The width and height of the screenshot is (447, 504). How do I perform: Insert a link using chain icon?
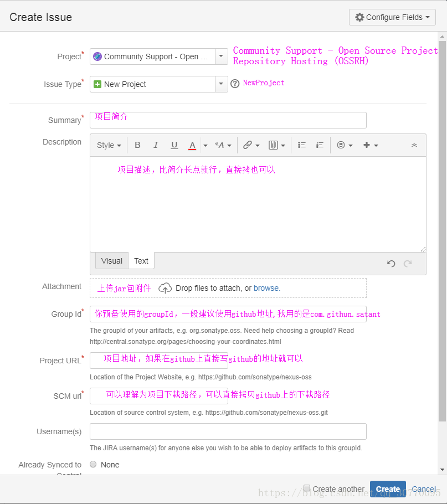[x=251, y=145]
